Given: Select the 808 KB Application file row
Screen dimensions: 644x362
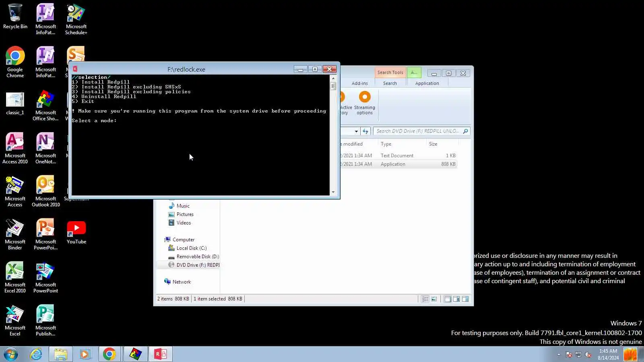Looking at the screenshot, I should [398, 164].
